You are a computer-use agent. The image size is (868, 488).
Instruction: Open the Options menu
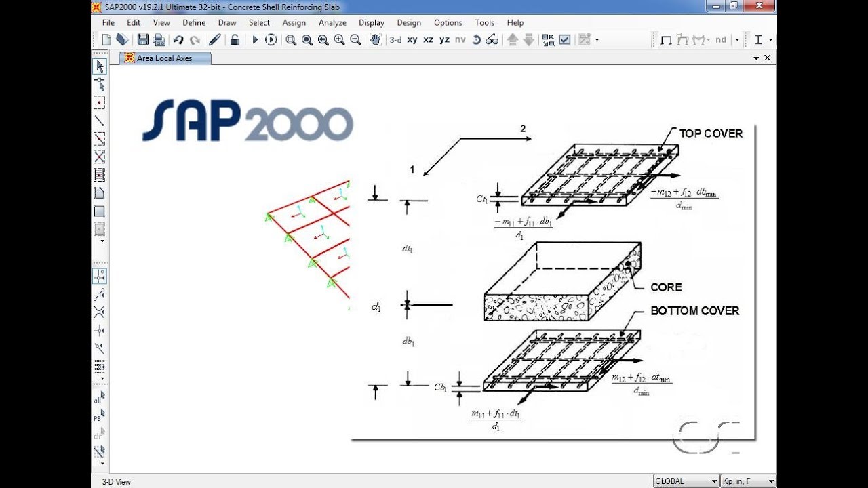(x=448, y=22)
